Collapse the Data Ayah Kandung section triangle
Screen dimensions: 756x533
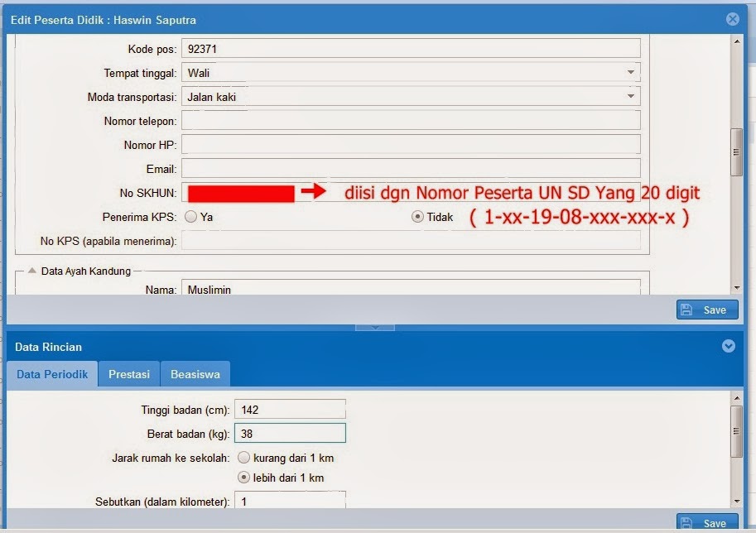[31, 271]
